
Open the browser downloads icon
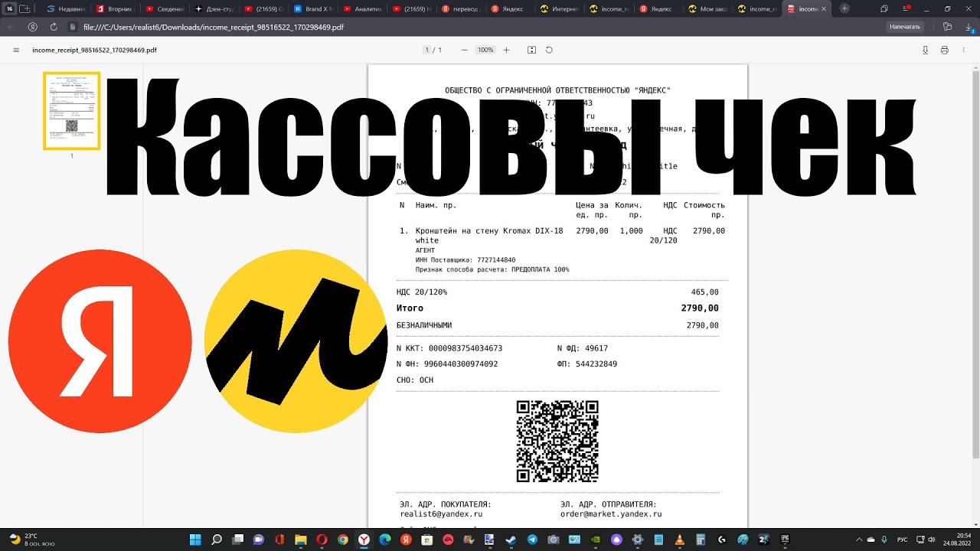[x=969, y=26]
